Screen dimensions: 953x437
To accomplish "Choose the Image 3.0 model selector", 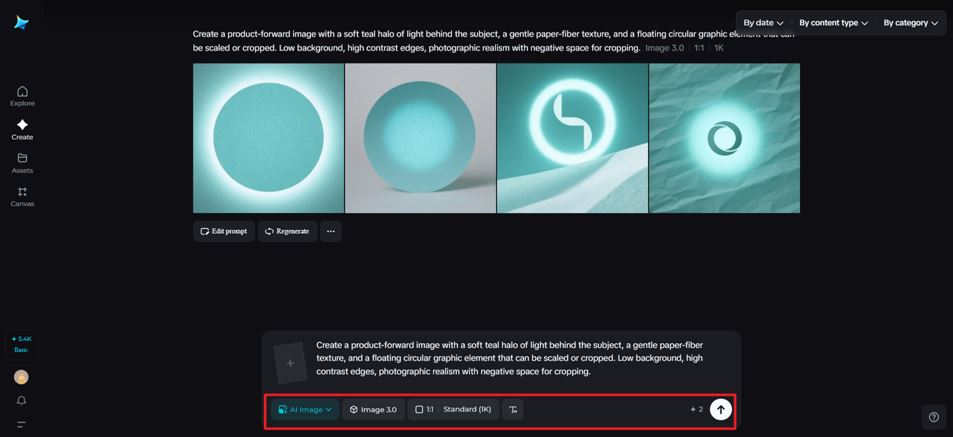I will (x=373, y=409).
